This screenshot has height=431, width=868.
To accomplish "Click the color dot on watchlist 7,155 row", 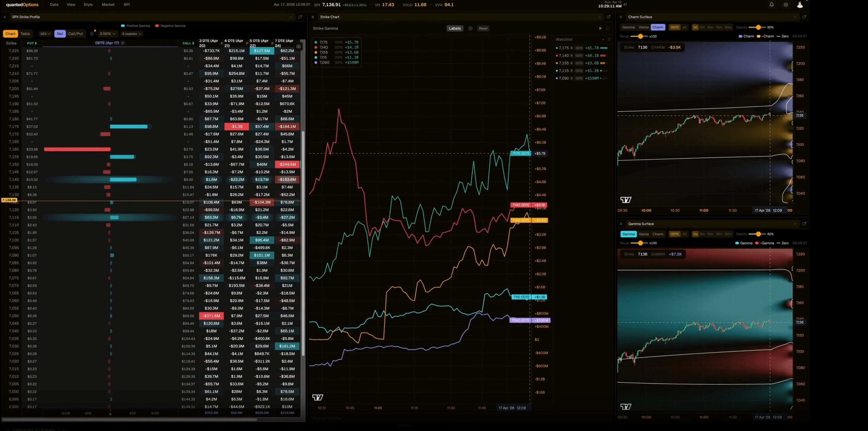I will (x=557, y=63).
